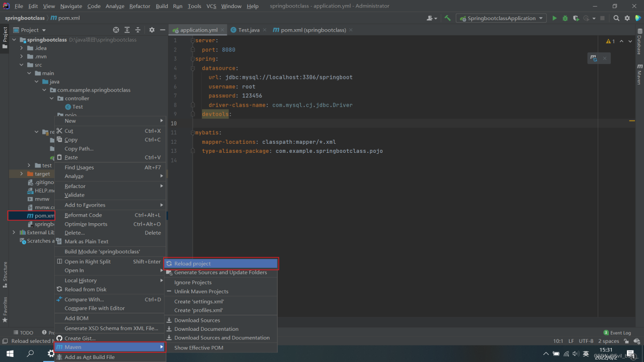Click the floating Load Maven Changes icon
Image resolution: width=644 pixels, height=362 pixels.
[x=594, y=58]
